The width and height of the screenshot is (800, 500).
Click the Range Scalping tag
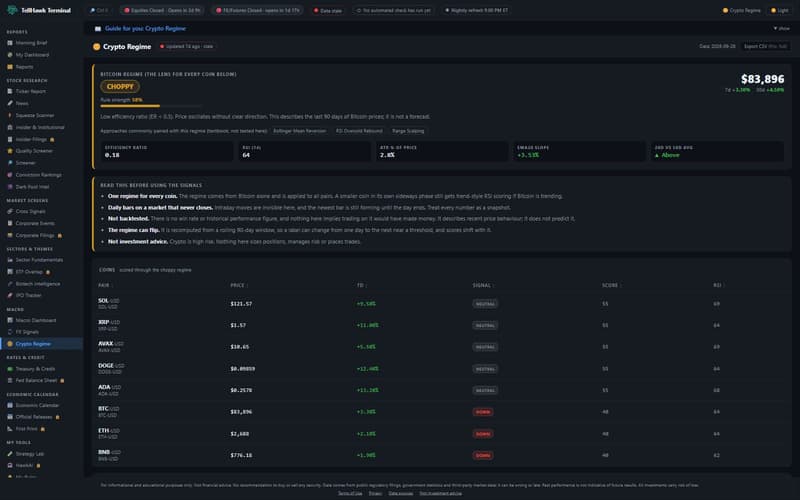click(x=408, y=131)
